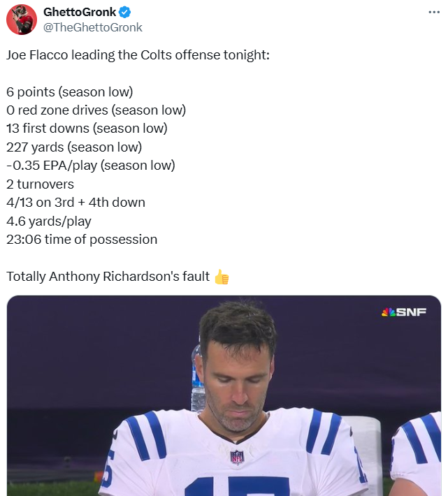
Task: Select the '0 red zone drives' line
Action: (x=96, y=110)
